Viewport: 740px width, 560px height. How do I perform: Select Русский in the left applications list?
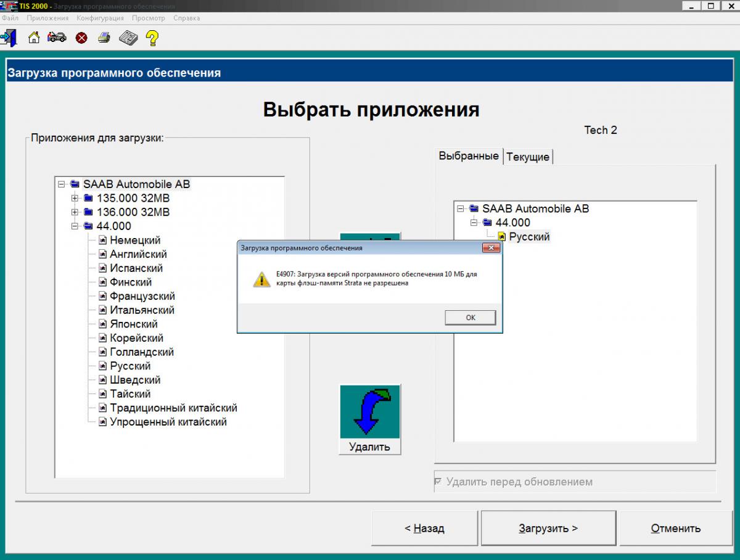pyautogui.click(x=130, y=366)
